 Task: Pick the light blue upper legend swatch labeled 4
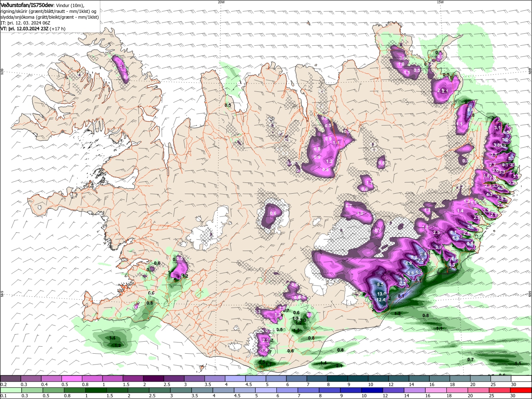point(235,378)
